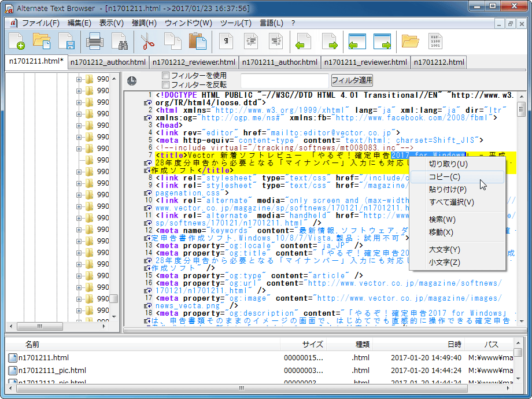Click the folder tree's horizontal scrollbar thumb
Image resolution: width=532 pixels, height=399 pixels.
pyautogui.click(x=40, y=326)
